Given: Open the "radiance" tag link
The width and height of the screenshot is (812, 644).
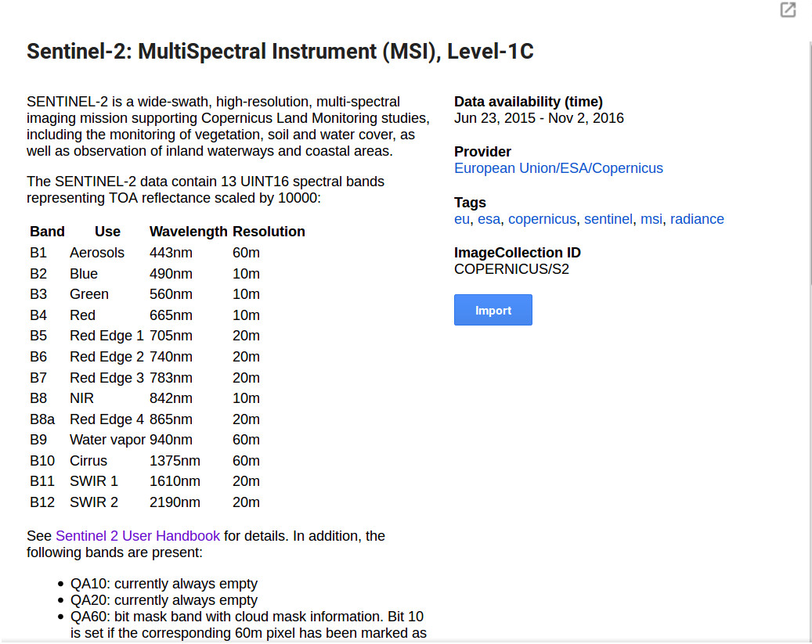Looking at the screenshot, I should tap(697, 219).
